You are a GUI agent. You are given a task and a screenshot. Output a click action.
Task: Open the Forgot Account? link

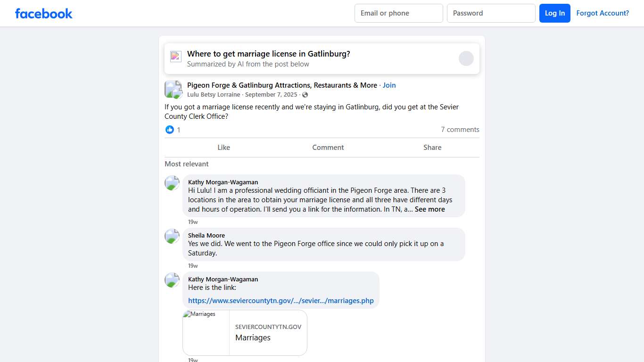[x=603, y=13]
